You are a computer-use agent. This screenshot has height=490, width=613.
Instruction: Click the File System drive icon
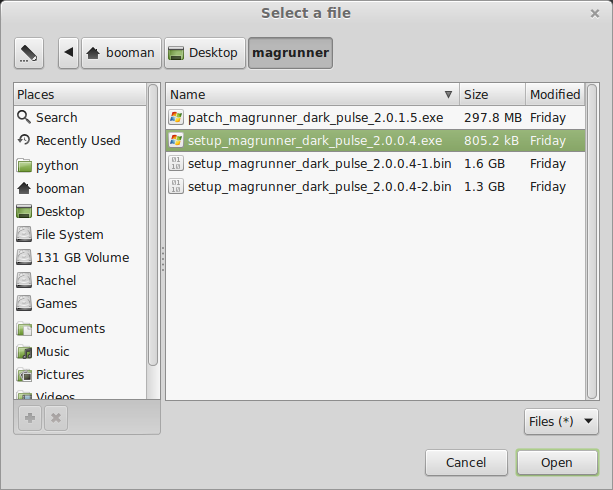pyautogui.click(x=24, y=235)
